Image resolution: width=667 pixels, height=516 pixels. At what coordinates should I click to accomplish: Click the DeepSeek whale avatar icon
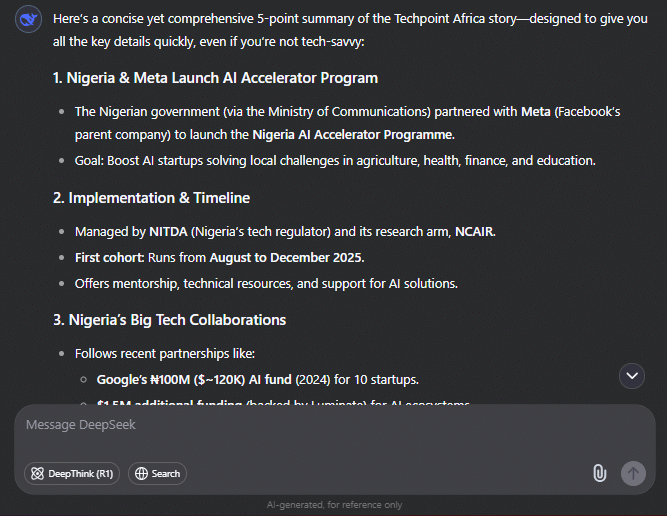point(29,19)
